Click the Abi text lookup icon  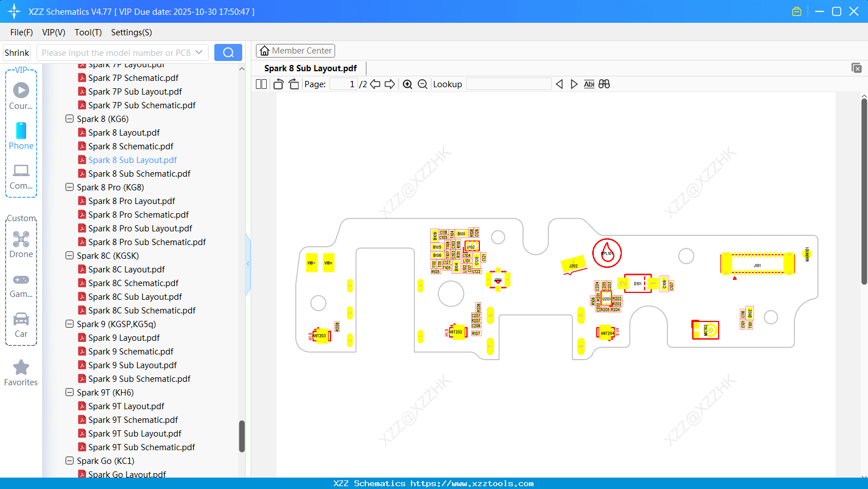click(x=589, y=84)
